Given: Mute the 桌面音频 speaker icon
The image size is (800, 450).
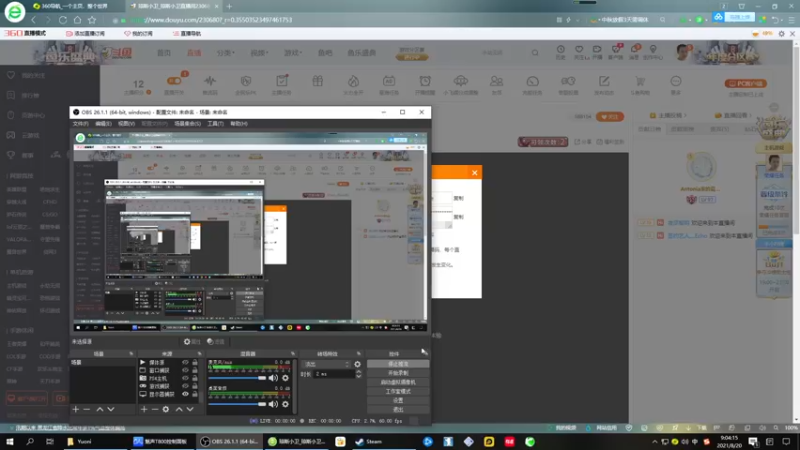Looking at the screenshot, I should click(x=273, y=404).
